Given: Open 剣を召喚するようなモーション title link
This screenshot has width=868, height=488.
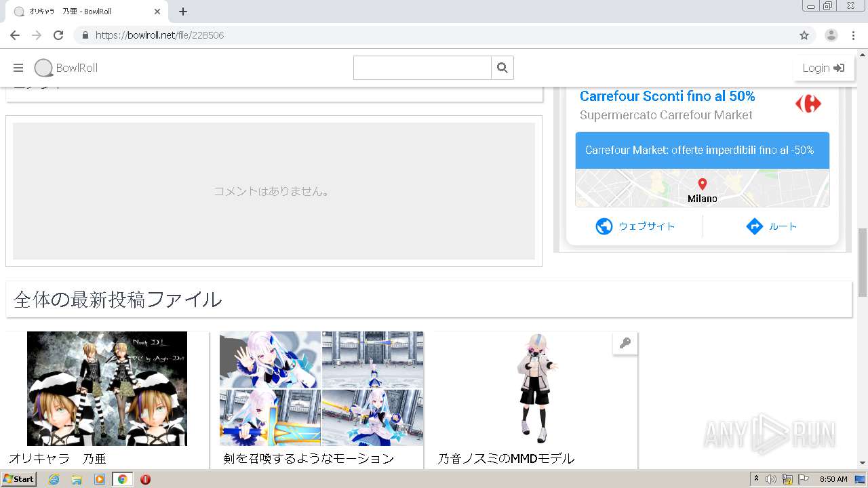Looking at the screenshot, I should coord(309,459).
